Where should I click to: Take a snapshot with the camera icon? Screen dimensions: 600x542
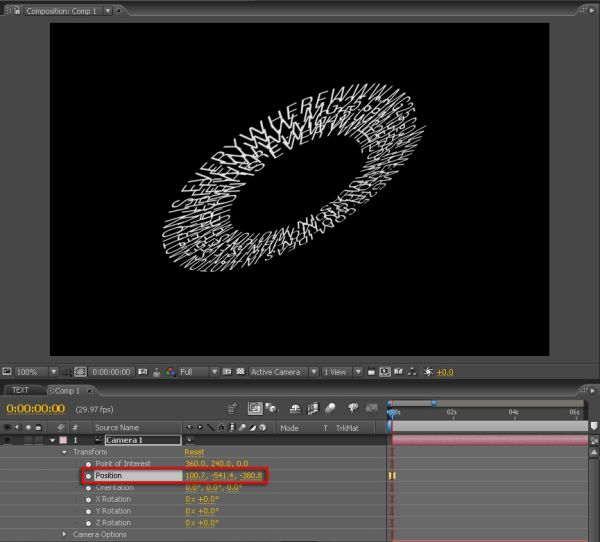[143, 372]
